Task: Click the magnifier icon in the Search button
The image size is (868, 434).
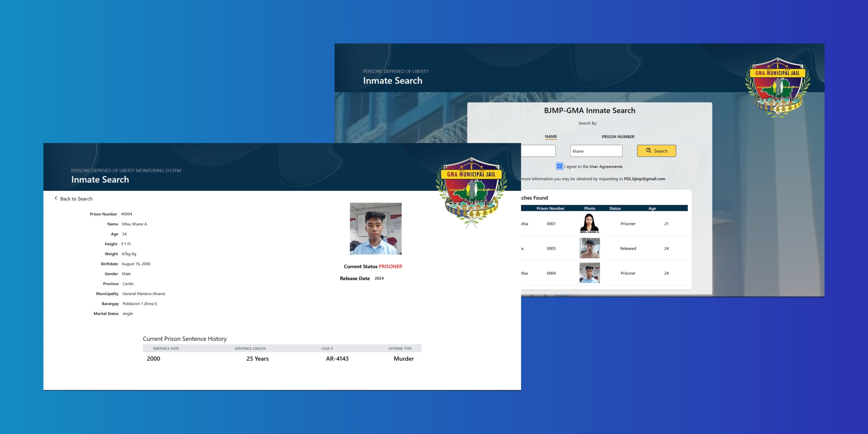Action: click(x=648, y=151)
